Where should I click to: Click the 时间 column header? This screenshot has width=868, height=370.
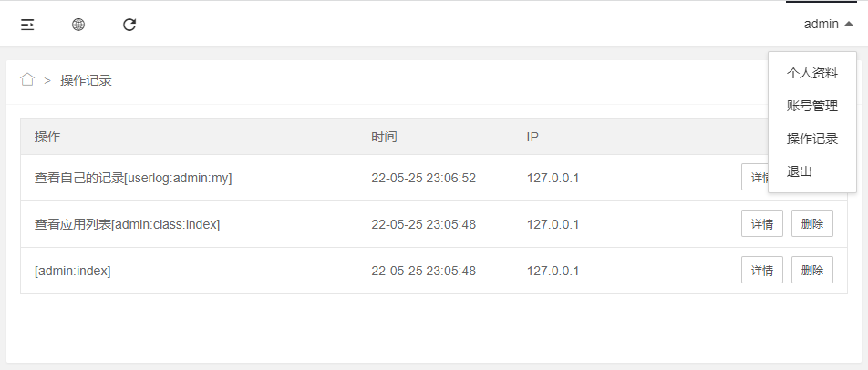[384, 138]
